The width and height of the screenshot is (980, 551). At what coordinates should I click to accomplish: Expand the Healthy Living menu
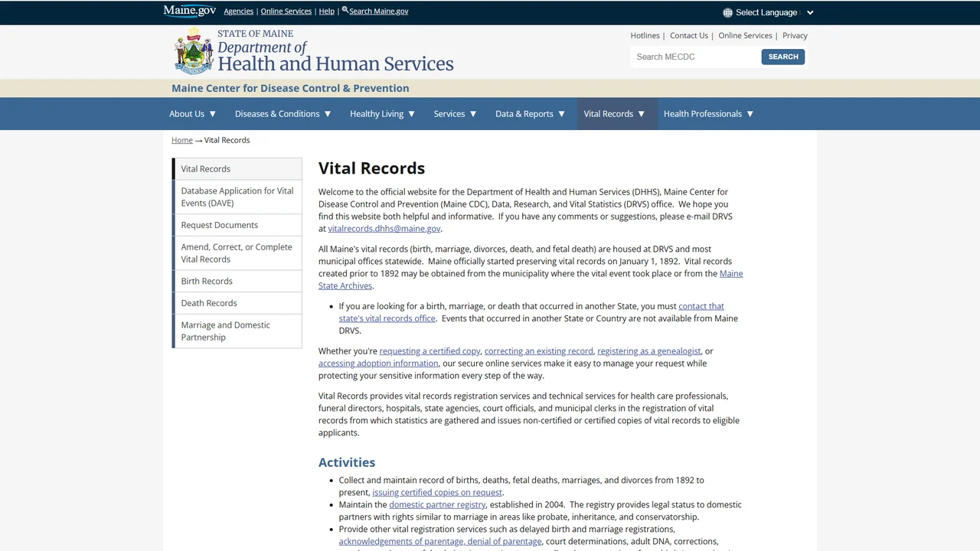click(382, 114)
